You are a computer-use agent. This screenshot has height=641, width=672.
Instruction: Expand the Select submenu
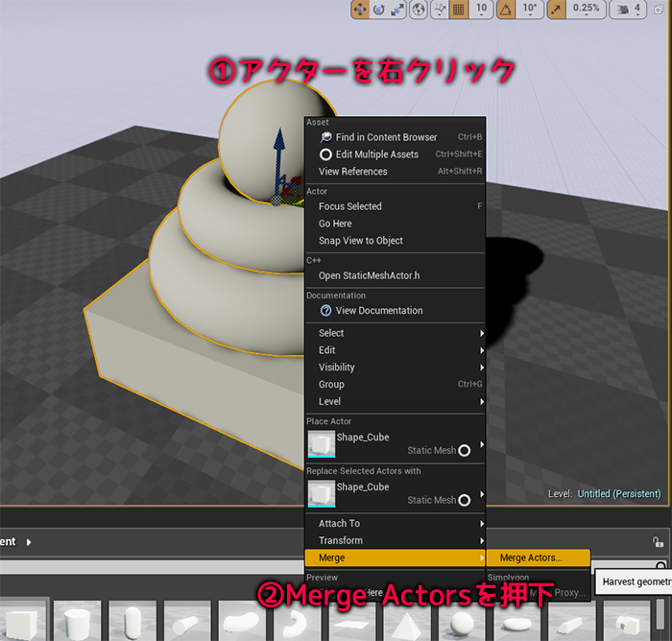click(x=395, y=333)
